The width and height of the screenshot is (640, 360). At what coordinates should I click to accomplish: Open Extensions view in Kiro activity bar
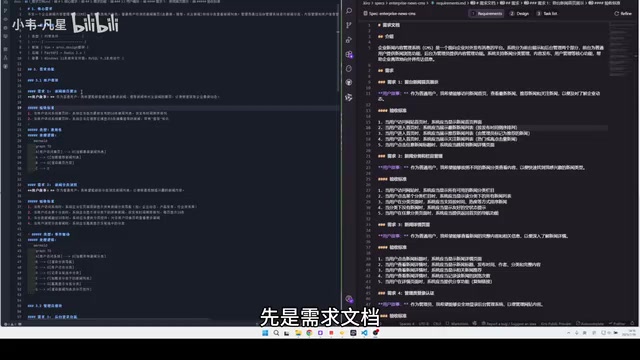click(349, 54)
